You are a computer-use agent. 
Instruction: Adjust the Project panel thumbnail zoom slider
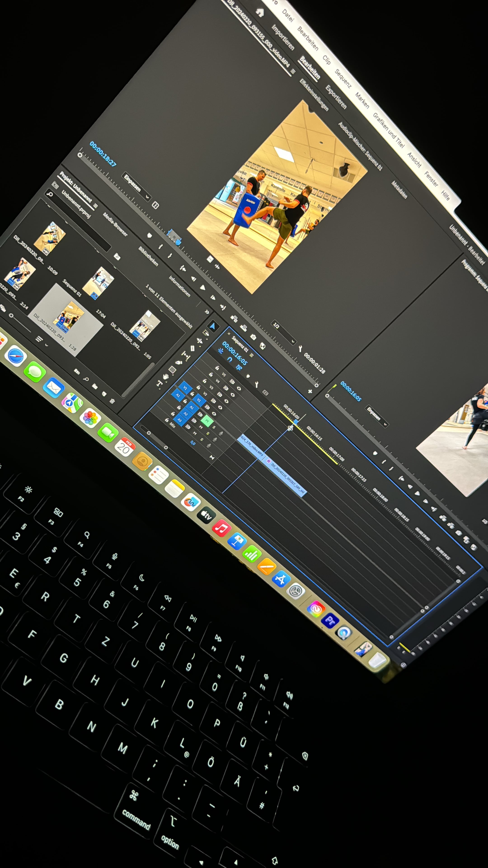click(20, 323)
